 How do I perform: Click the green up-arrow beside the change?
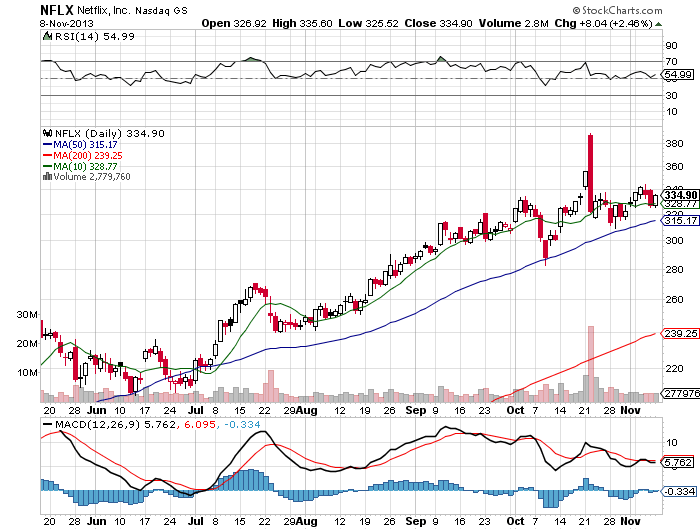658,24
